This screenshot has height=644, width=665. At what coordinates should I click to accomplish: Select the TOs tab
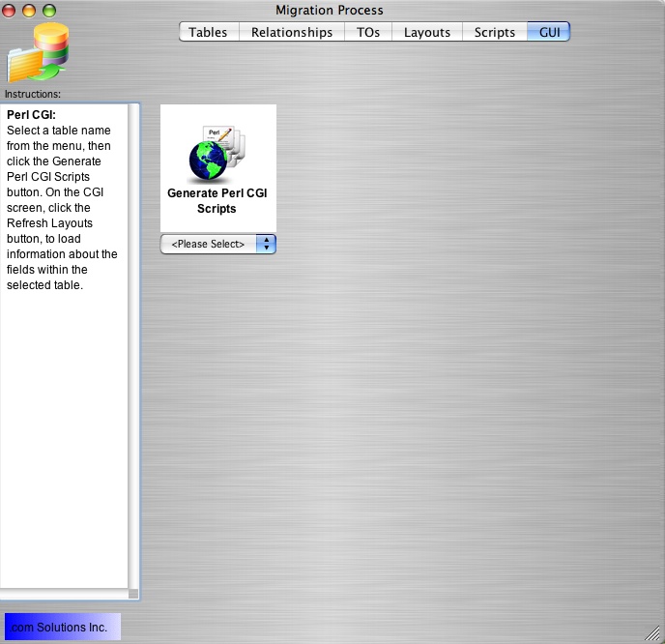point(368,32)
